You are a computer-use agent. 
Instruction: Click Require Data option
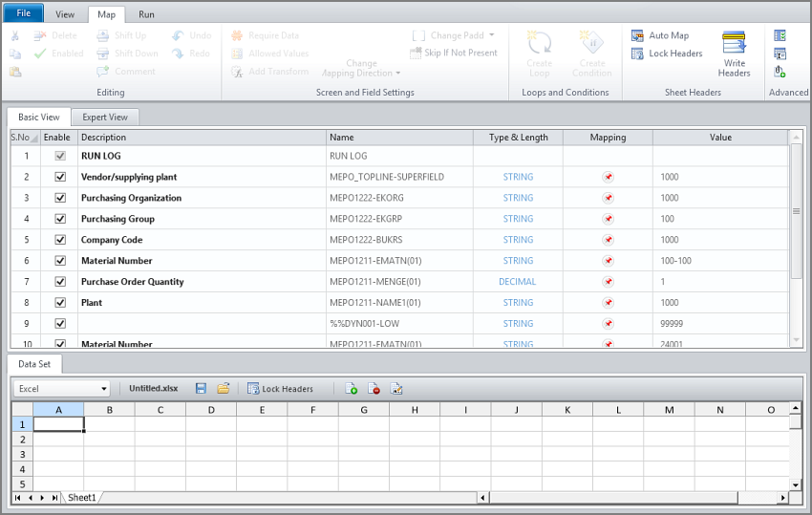tap(266, 35)
